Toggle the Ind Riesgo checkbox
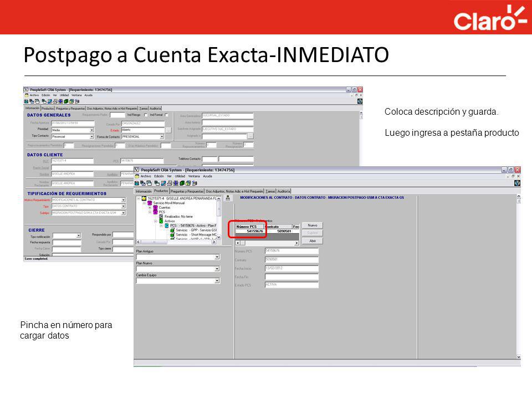532x399 pixels. 146,115
